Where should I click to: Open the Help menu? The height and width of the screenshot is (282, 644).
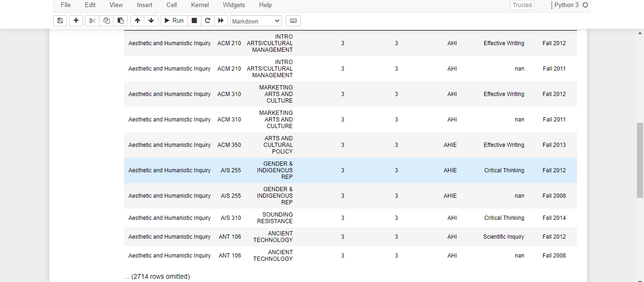coord(265,5)
